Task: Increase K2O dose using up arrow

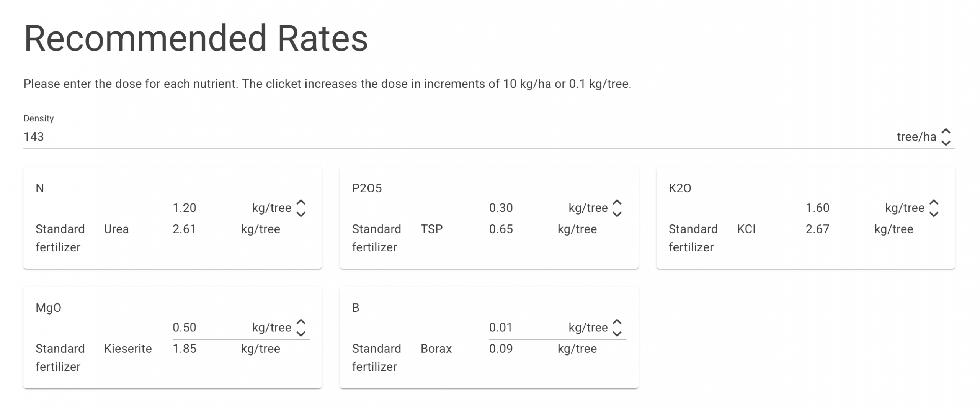Action: 934,202
